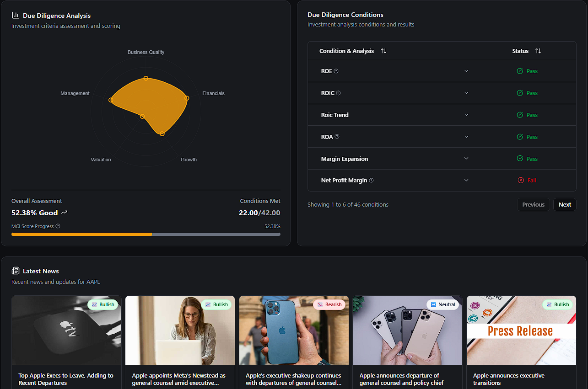Click the ROA info icon
The image size is (588, 389).
(336, 136)
